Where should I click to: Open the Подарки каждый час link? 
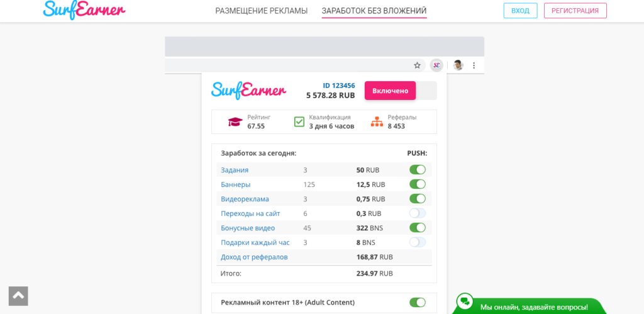(255, 242)
